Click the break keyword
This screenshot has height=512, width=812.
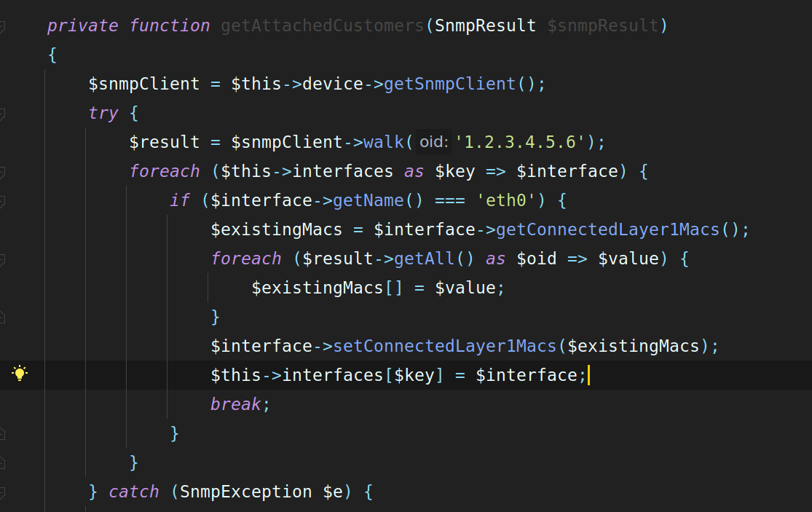[236, 404]
